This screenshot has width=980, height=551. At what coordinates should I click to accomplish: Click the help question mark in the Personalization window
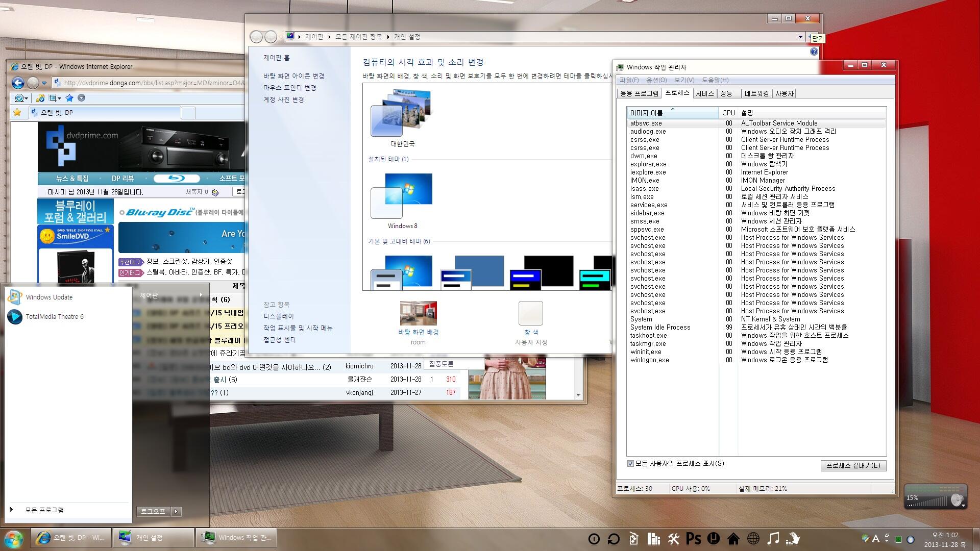[814, 52]
